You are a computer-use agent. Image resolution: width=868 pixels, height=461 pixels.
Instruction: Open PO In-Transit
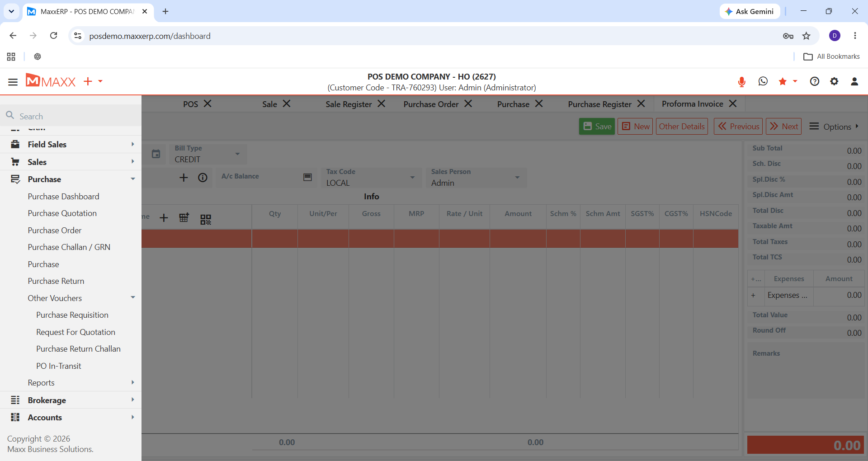[59, 366]
